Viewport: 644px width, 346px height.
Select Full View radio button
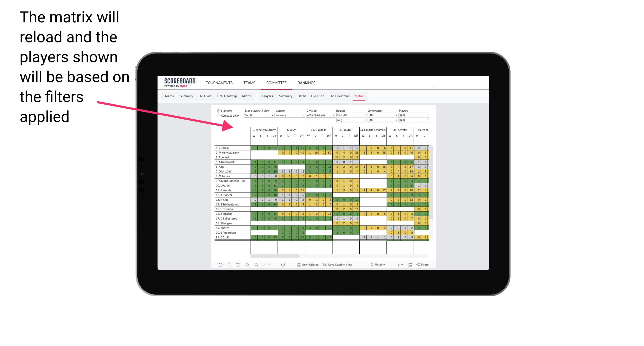click(218, 111)
